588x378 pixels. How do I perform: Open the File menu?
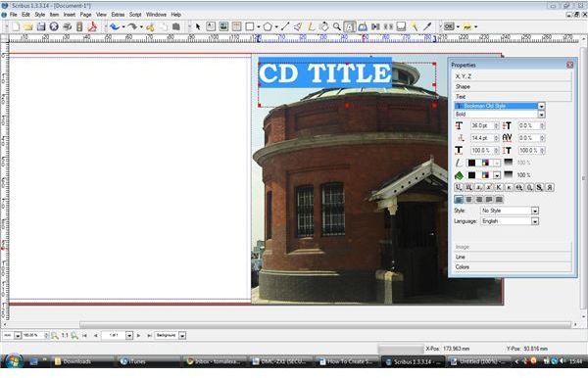pyautogui.click(x=13, y=15)
